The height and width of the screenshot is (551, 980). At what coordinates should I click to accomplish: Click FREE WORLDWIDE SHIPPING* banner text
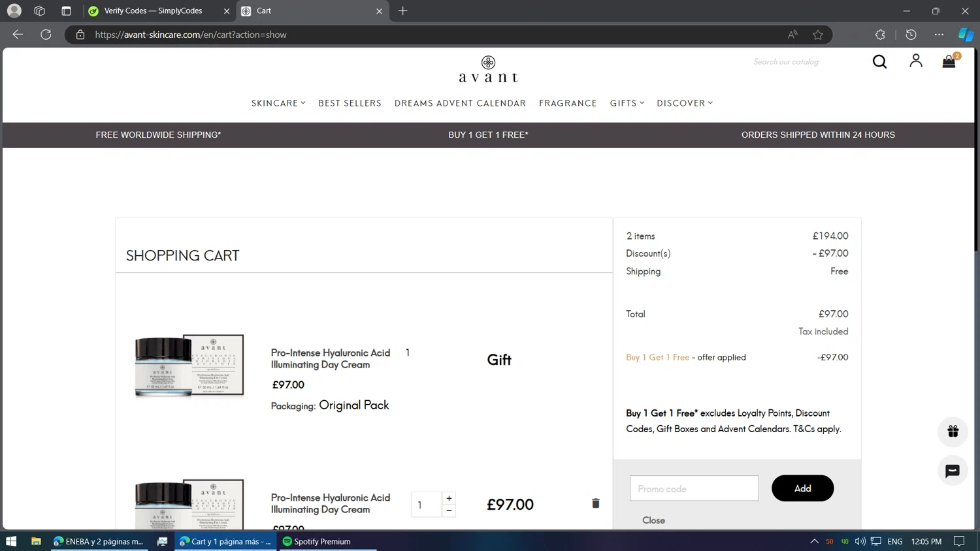pyautogui.click(x=158, y=134)
